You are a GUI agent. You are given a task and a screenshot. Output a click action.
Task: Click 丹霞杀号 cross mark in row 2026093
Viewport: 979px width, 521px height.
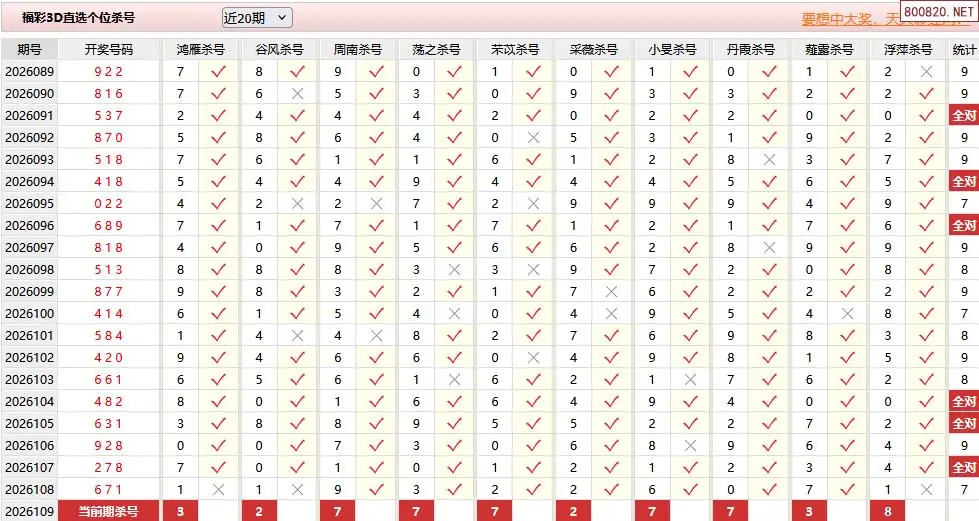pyautogui.click(x=769, y=160)
